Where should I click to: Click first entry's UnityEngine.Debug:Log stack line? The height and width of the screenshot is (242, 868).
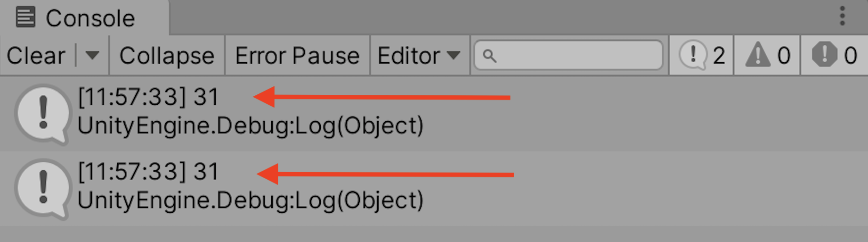[x=251, y=126]
